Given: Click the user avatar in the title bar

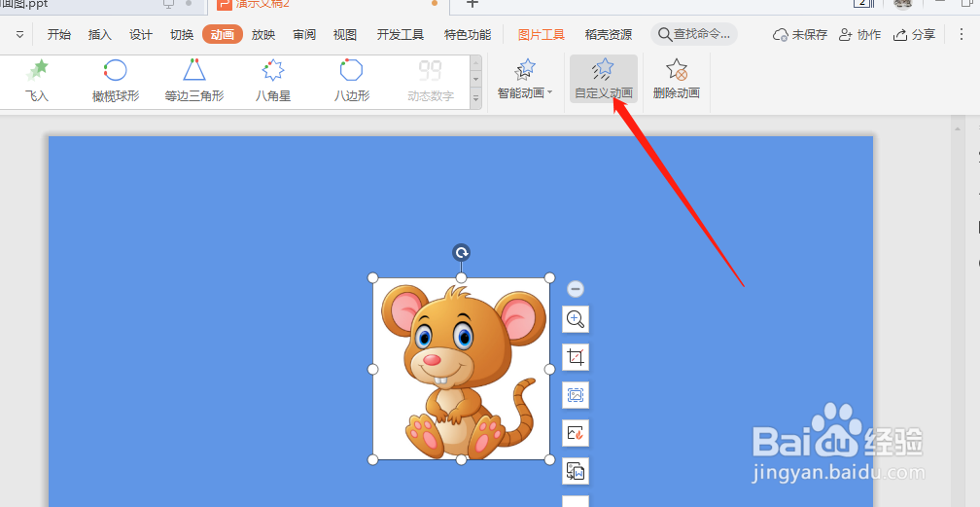Looking at the screenshot, I should (x=903, y=4).
